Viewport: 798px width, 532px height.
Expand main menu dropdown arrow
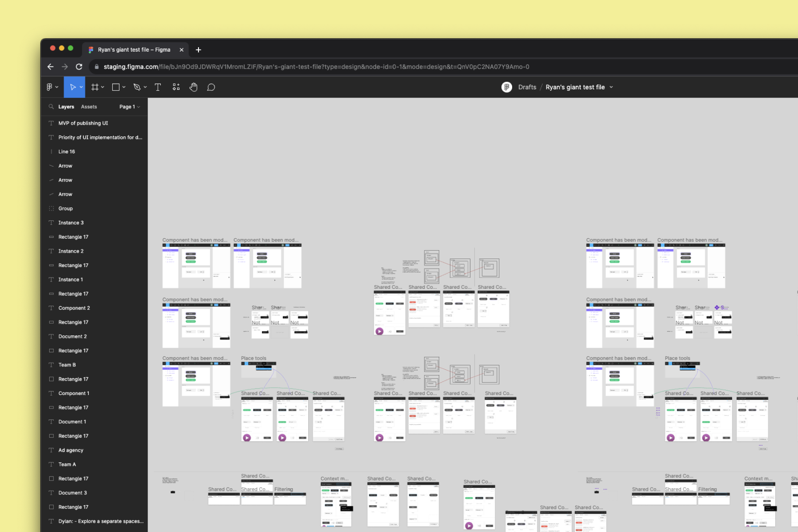[57, 87]
